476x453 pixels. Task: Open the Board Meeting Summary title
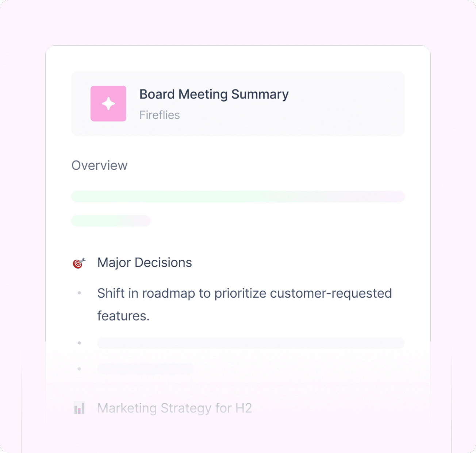click(214, 94)
